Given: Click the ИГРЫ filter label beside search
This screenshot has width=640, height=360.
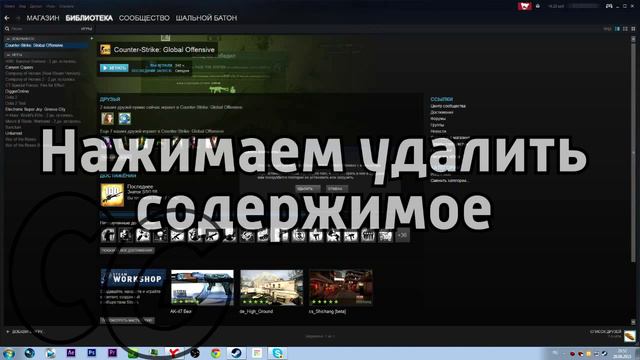Looking at the screenshot, I should point(86,29).
